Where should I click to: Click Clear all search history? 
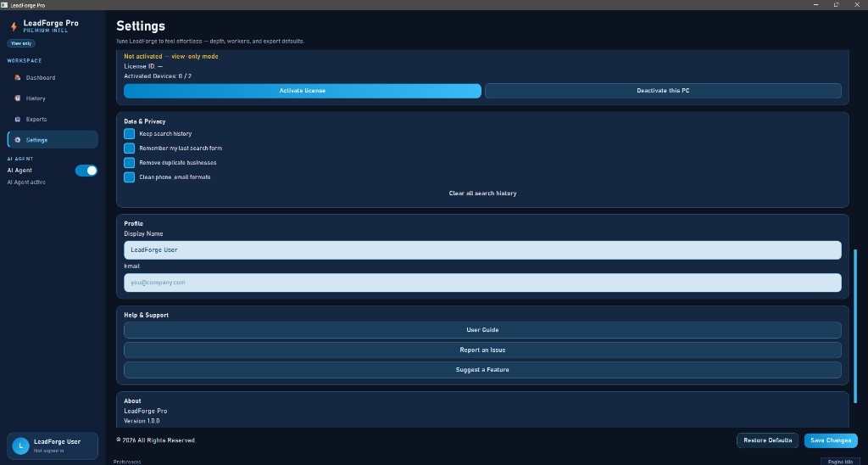pos(482,193)
